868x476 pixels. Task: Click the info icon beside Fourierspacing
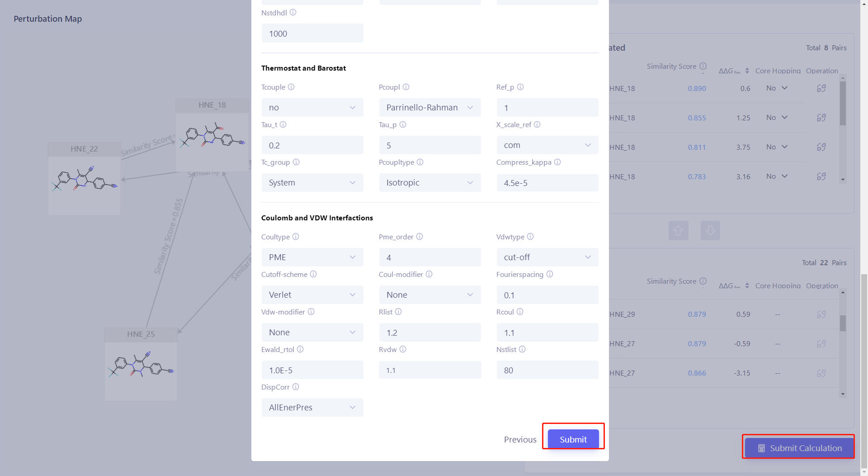coord(550,274)
